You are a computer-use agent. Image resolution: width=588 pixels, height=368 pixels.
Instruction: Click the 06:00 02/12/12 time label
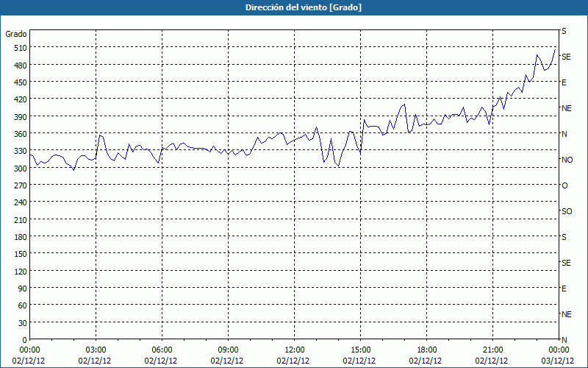coord(162,355)
